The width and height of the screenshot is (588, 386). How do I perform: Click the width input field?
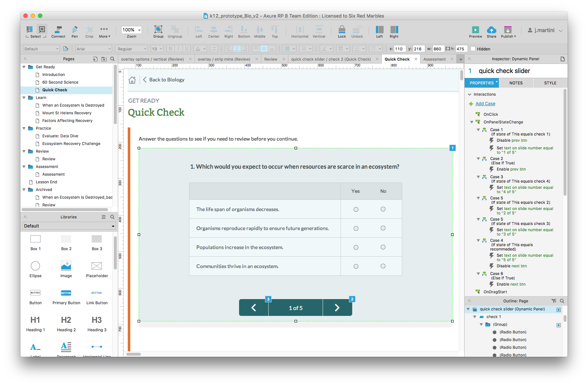click(x=437, y=49)
